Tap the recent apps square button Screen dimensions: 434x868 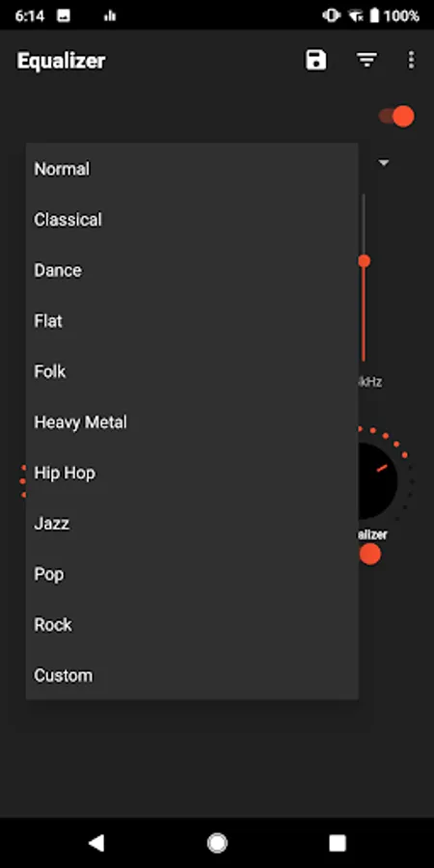point(338,843)
